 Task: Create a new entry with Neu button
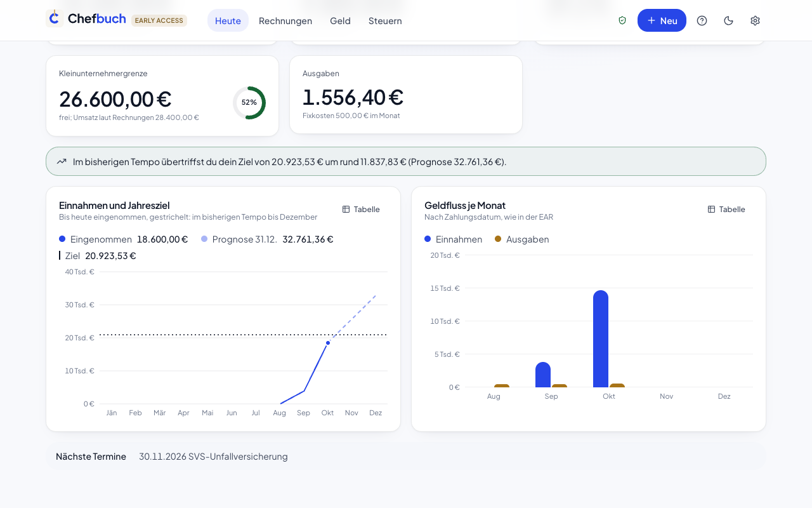pyautogui.click(x=662, y=20)
